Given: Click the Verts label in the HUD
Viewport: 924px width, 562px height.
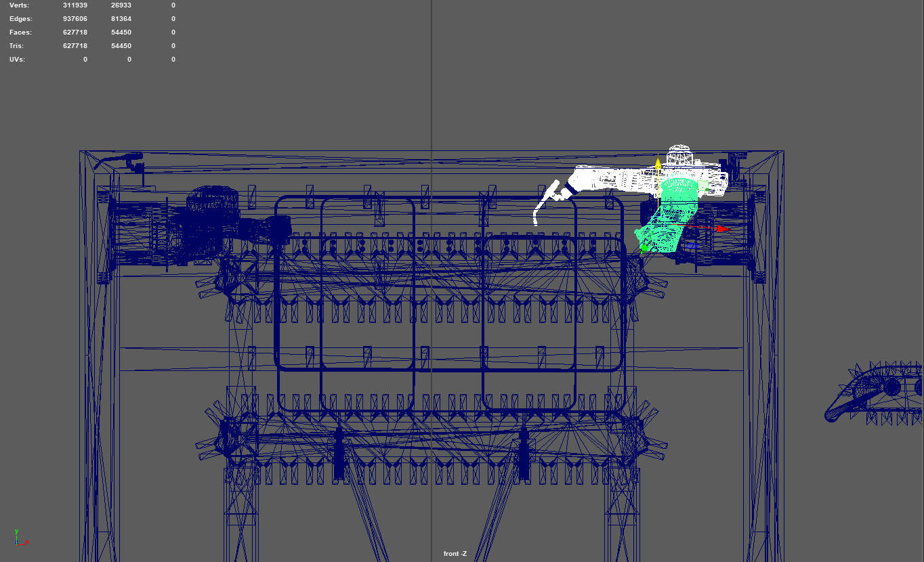Looking at the screenshot, I should (20, 5).
